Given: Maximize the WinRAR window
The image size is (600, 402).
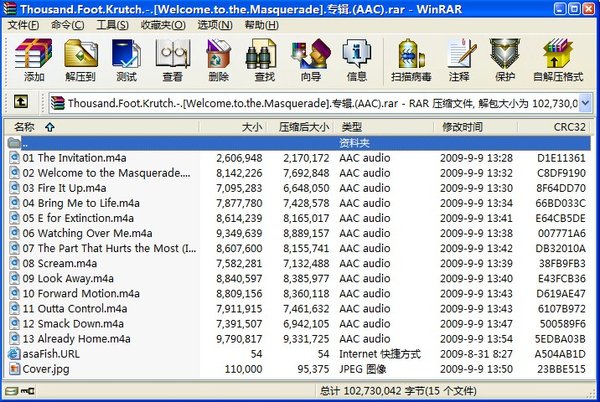Looking at the screenshot, I should pyautogui.click(x=574, y=8).
